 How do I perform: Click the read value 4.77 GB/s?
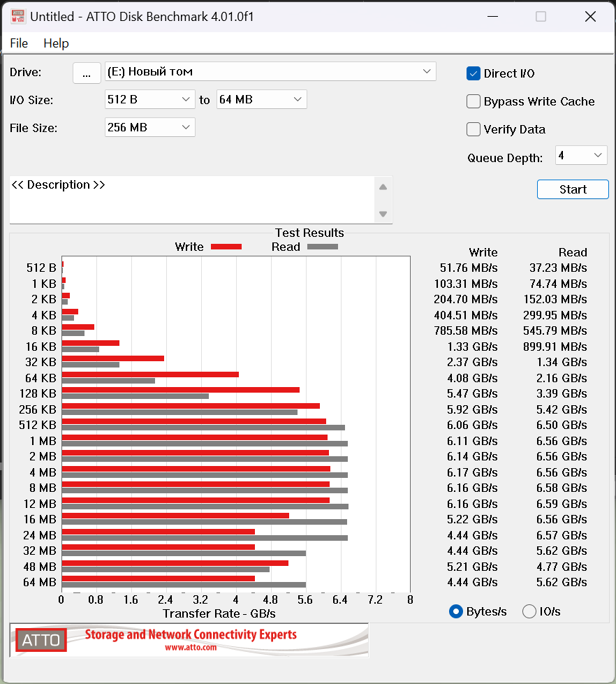point(562,567)
